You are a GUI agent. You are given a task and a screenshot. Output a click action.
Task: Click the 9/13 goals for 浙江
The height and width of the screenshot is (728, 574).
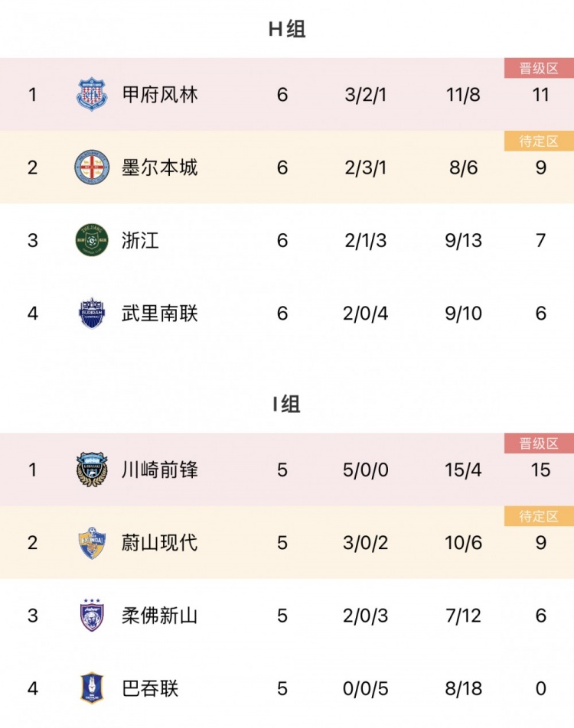pyautogui.click(x=463, y=240)
